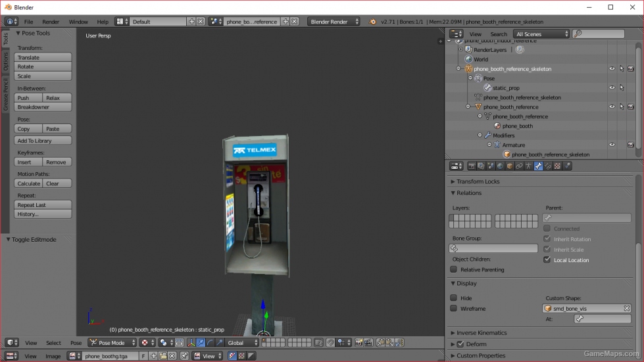Open the Render menu
644x362 pixels.
[x=51, y=22]
